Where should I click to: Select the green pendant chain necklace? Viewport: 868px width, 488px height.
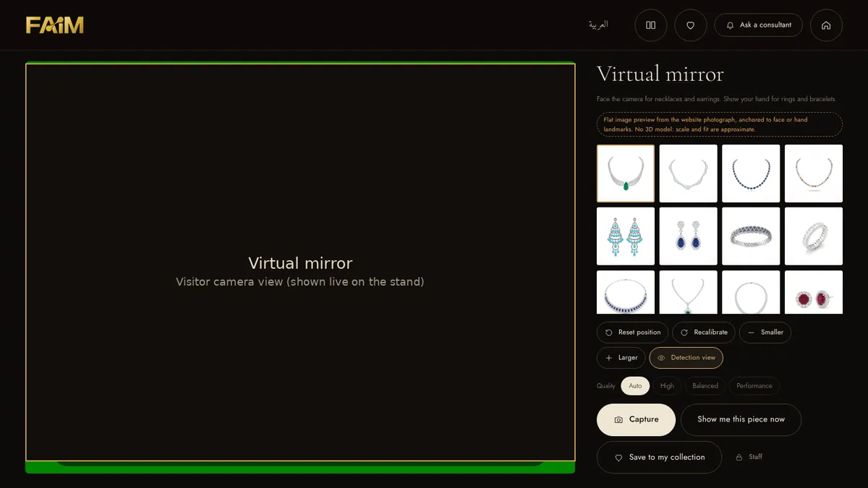(689, 292)
